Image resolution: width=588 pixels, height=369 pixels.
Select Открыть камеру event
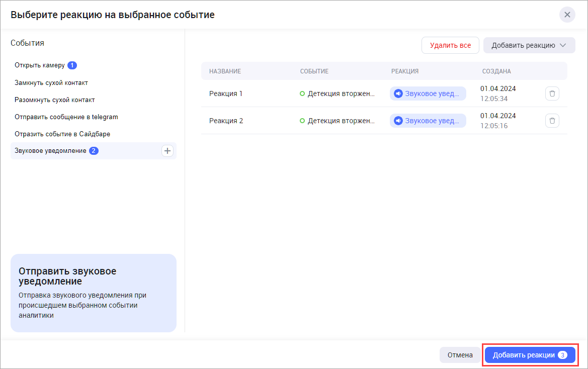[x=40, y=65]
